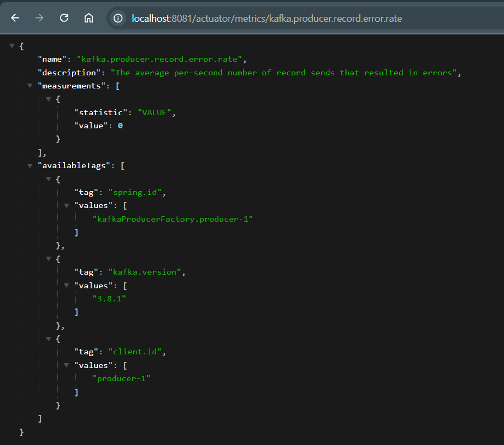Collapse the object holding the client.id tag
The height and width of the screenshot is (445, 504).
click(49, 339)
